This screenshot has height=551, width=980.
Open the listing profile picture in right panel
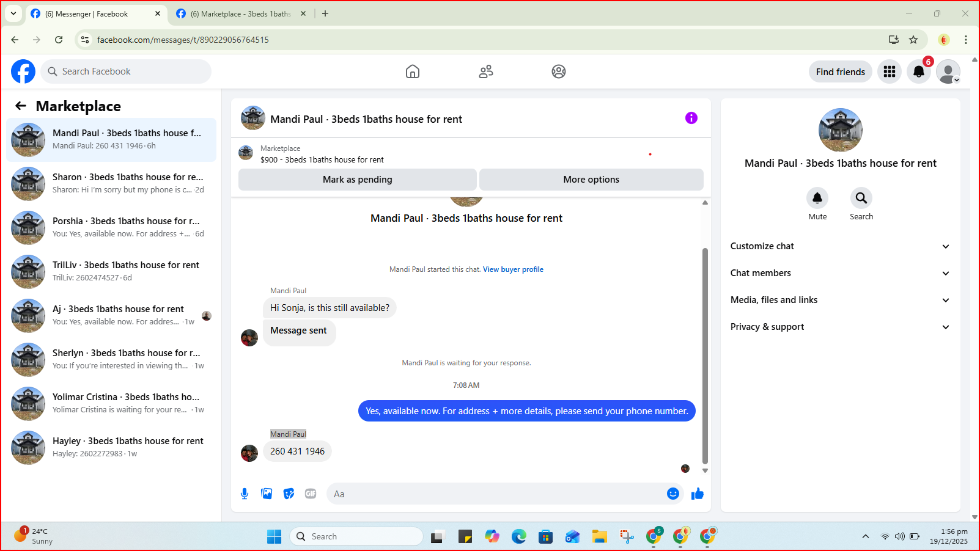[841, 130]
